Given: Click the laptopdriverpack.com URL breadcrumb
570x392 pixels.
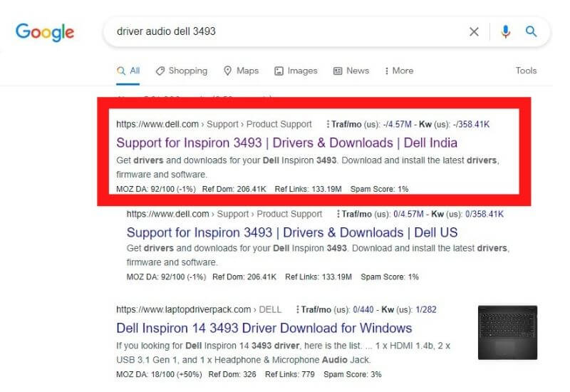Looking at the screenshot, I should pos(184,310).
